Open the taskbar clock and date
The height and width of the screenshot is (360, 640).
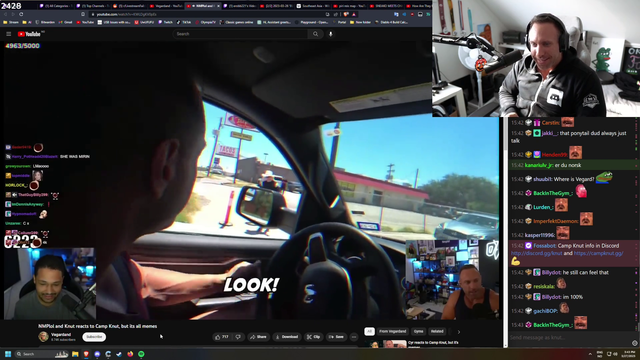click(x=629, y=354)
